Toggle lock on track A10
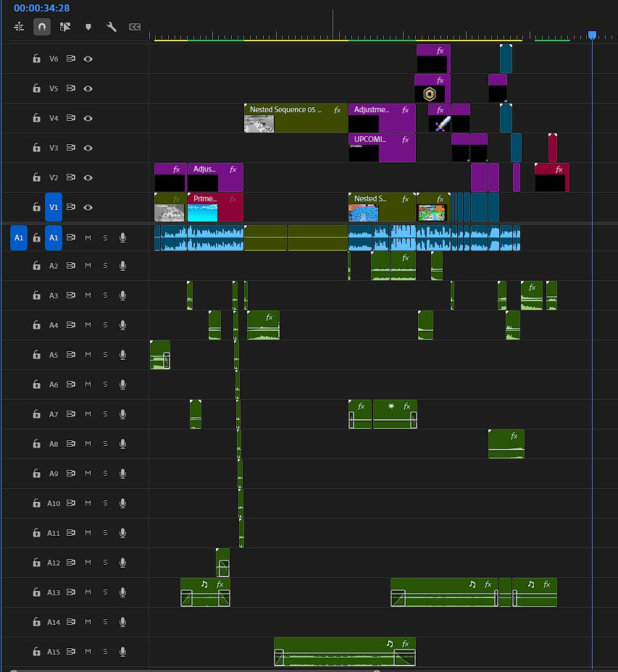 click(x=37, y=503)
